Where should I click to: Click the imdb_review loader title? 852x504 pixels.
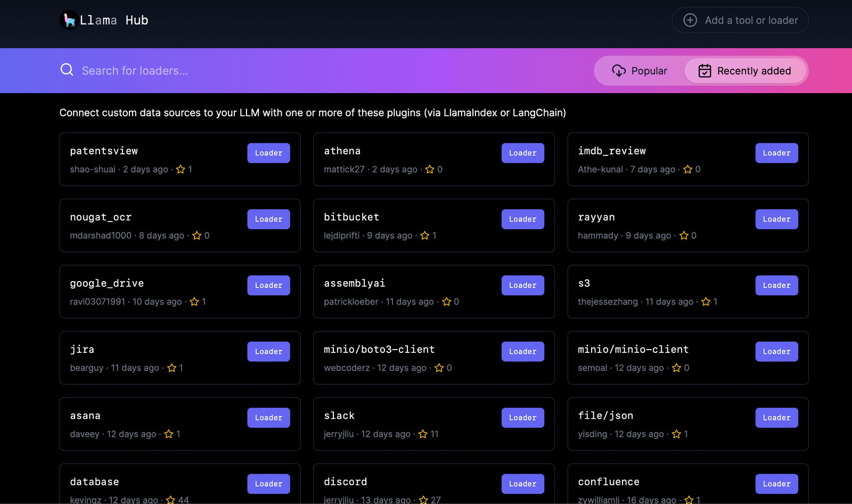[612, 151]
